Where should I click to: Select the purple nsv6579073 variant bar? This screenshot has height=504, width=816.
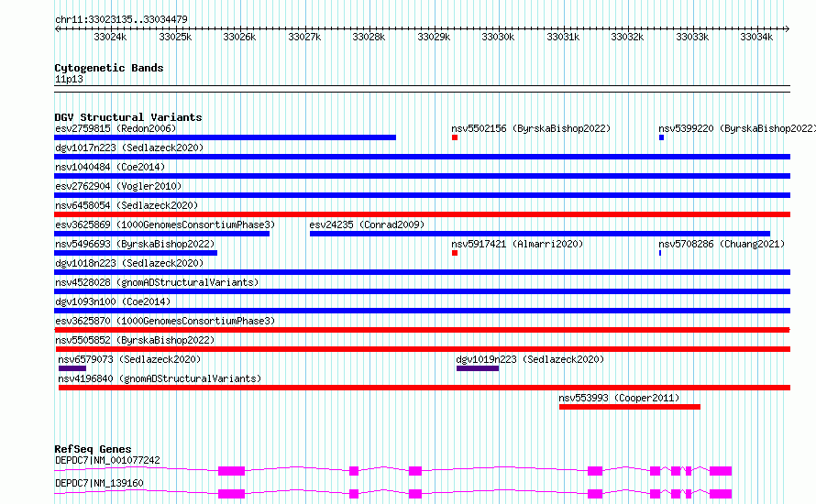point(72,368)
